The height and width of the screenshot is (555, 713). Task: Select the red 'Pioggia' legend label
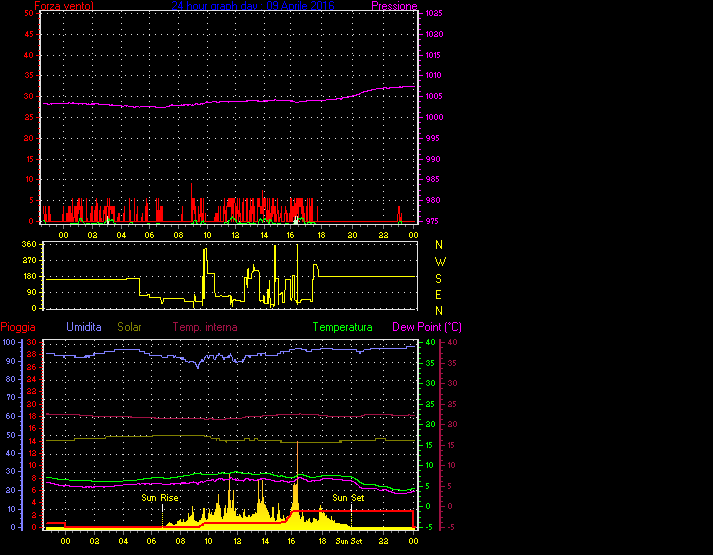18,327
